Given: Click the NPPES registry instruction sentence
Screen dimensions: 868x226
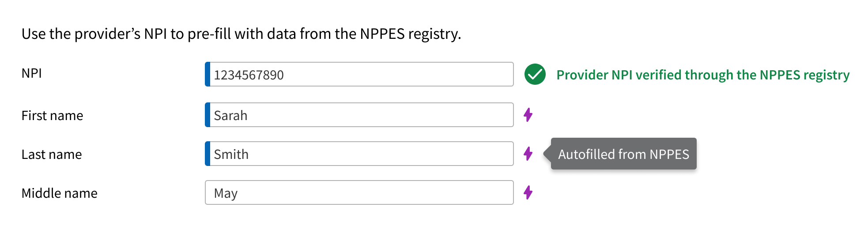Looking at the screenshot, I should (241, 34).
